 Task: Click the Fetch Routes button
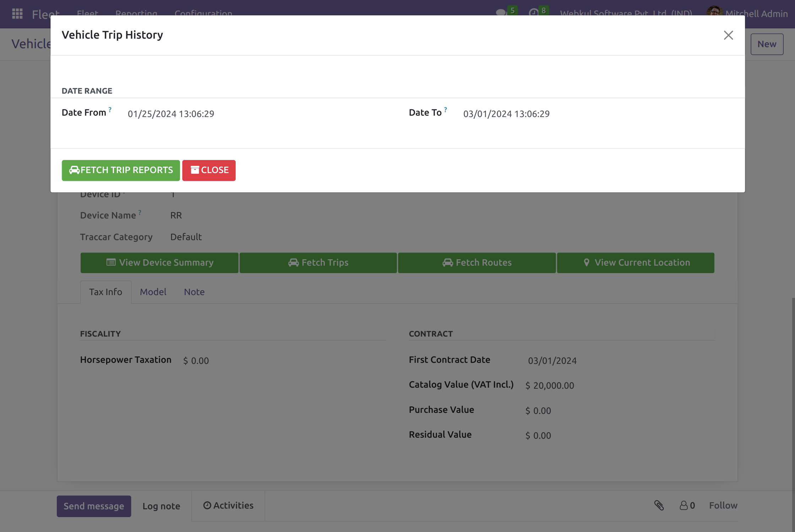(477, 263)
